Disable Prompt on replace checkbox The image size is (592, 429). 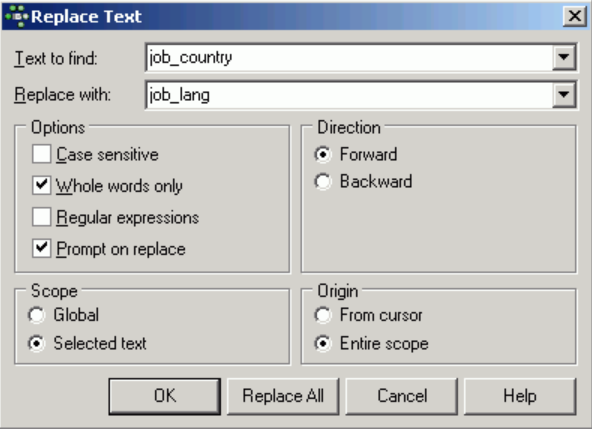pos(42,248)
